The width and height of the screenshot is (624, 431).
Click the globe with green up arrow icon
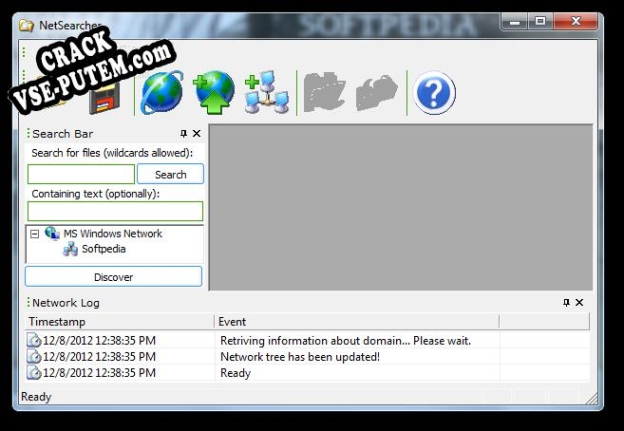click(x=214, y=92)
